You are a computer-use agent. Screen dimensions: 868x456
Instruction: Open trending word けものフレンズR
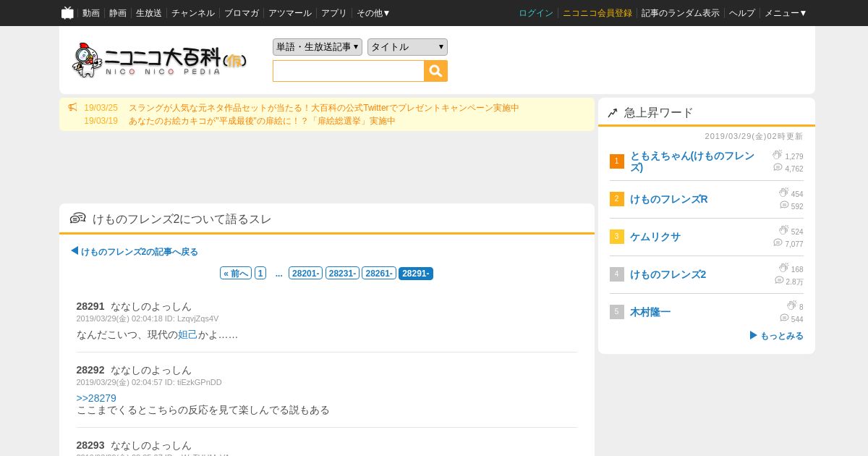(669, 199)
